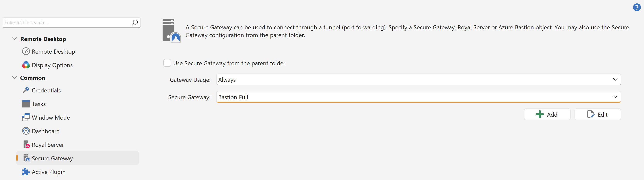Screen dimensions: 644x180
Task: Click the Edit button
Action: point(598,114)
